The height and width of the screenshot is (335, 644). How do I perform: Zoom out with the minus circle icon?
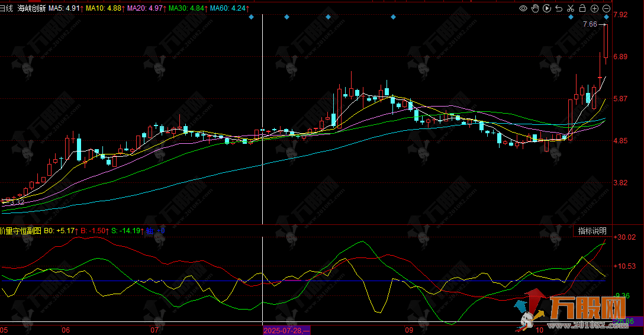tap(606, 8)
